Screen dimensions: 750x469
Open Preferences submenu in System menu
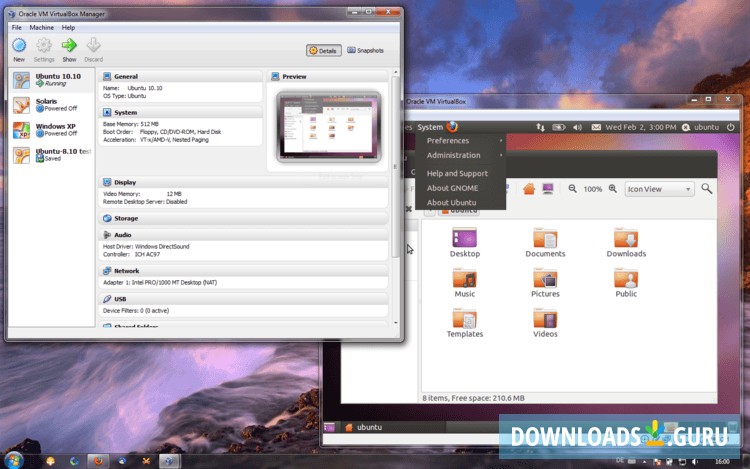461,141
